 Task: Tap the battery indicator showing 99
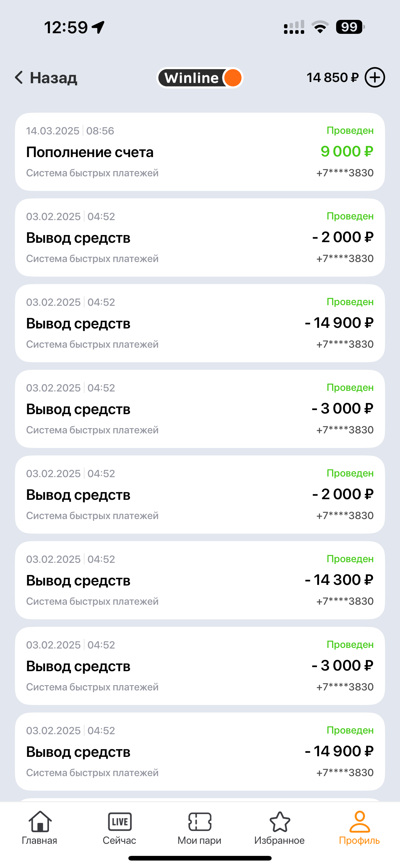point(350,27)
